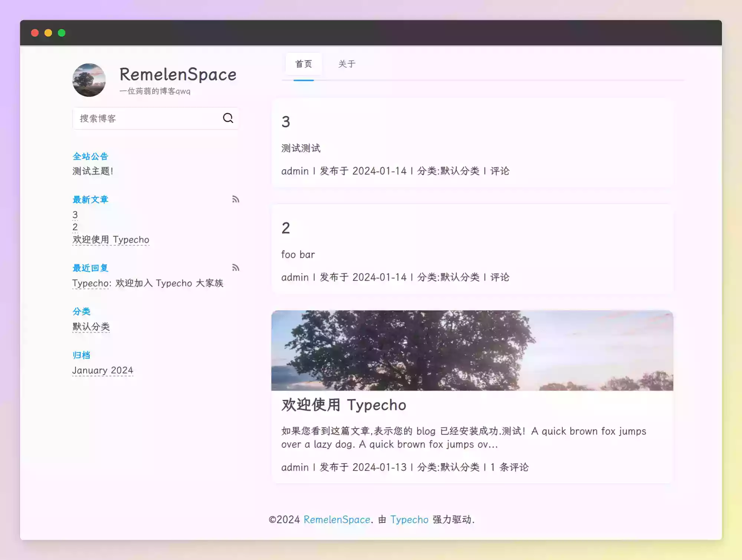Open the January 2024 archive
Image resolution: width=742 pixels, height=560 pixels.
[103, 370]
